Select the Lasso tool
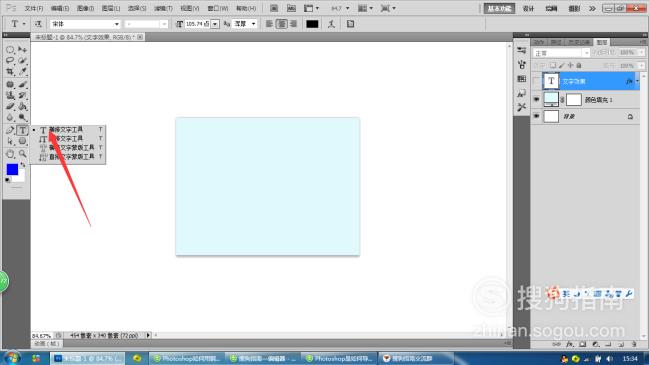The height and width of the screenshot is (365, 649). (10, 60)
